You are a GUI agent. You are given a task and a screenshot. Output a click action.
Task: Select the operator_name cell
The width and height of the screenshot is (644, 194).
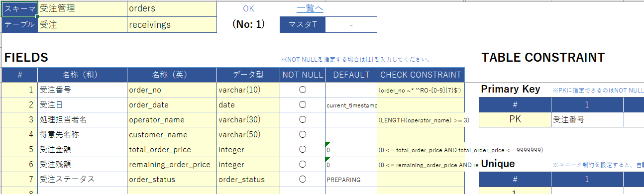[172, 120]
